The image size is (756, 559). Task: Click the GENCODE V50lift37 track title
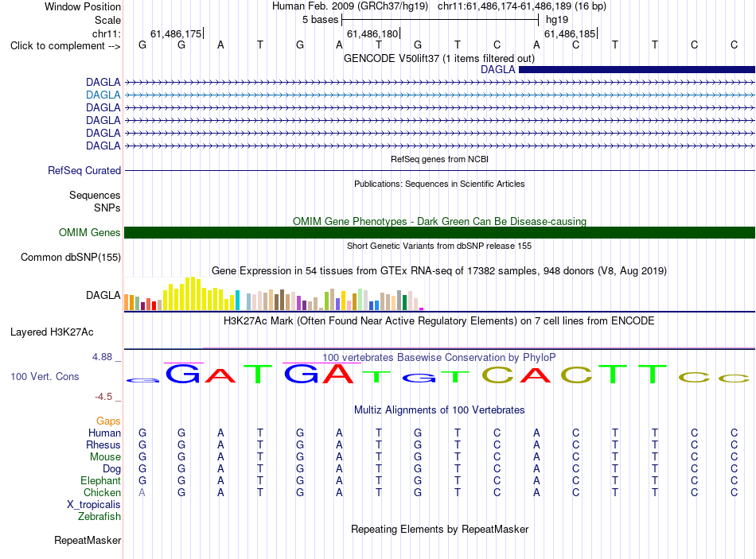[439, 59]
